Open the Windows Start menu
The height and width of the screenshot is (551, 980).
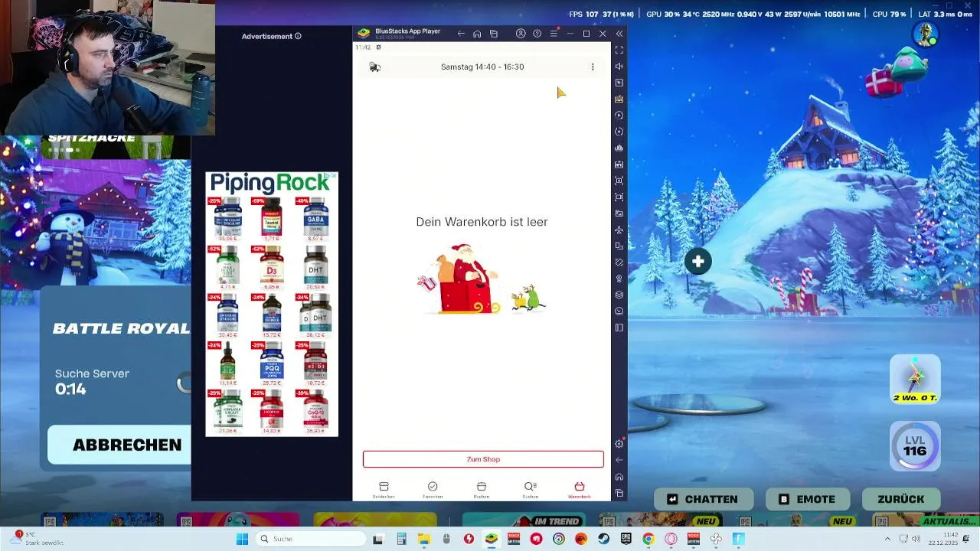(242, 539)
